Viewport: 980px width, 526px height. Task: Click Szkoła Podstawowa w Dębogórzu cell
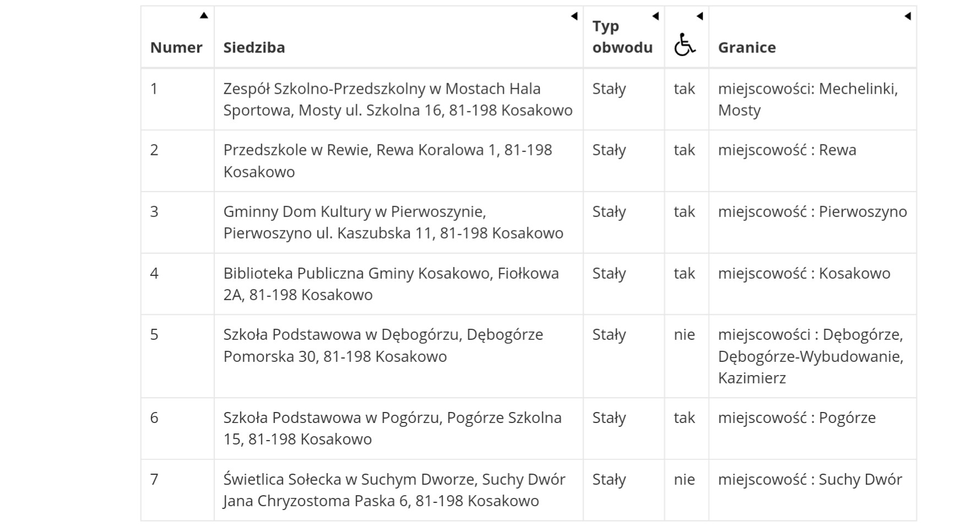click(x=383, y=345)
